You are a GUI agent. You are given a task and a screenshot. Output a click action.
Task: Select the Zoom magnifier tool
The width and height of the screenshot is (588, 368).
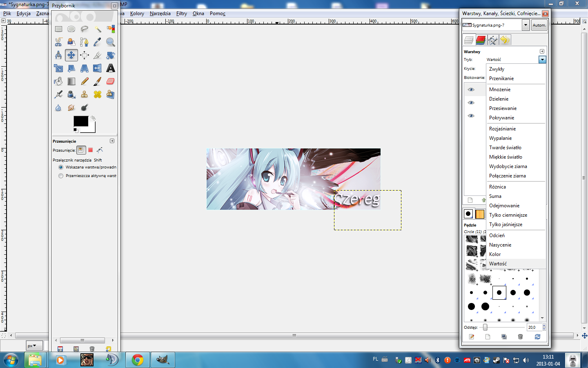pyautogui.click(x=111, y=42)
